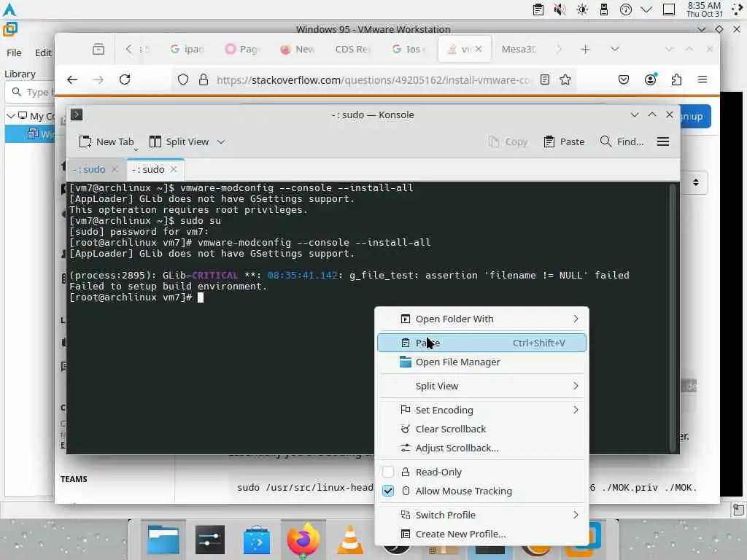Viewport: 747px width, 560px height.
Task: Switch to the CDS Re Firefox tab
Action: 352,49
